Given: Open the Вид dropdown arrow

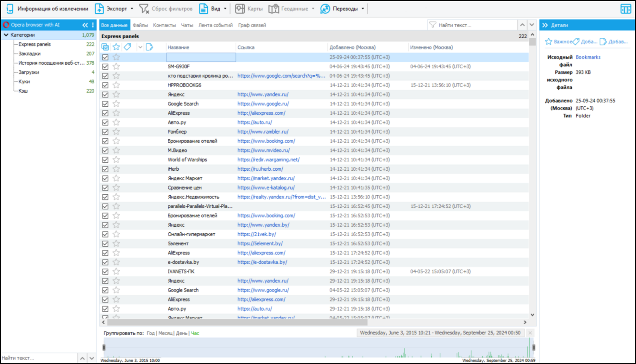Looking at the screenshot, I should pyautogui.click(x=225, y=9).
